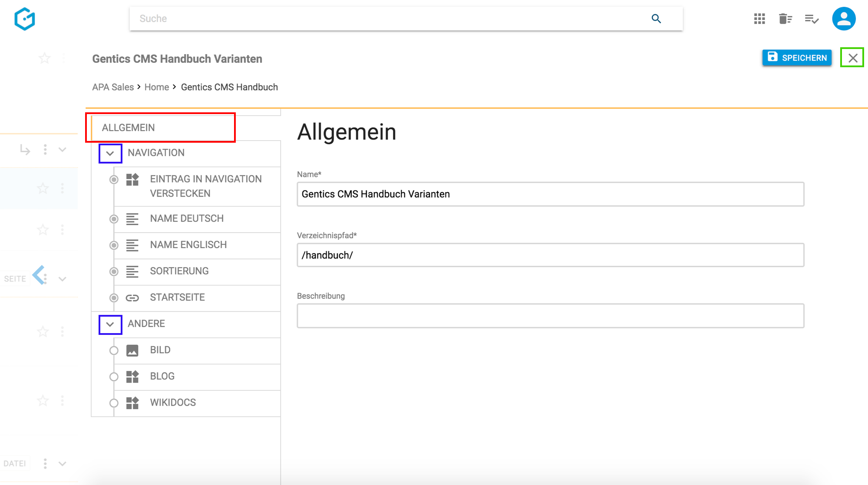The image size is (868, 485).
Task: Expand the DATEI section chevron
Action: pos(63,464)
